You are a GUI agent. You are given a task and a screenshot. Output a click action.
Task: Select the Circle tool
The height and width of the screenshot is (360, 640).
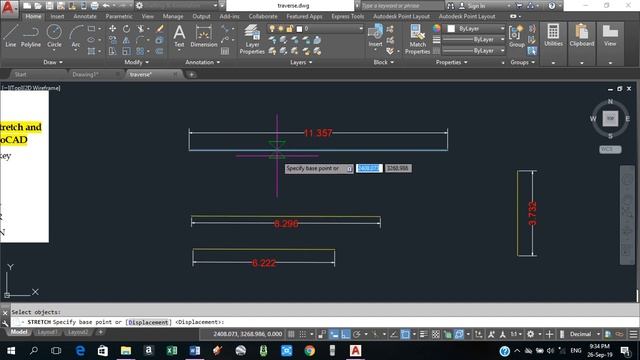tap(54, 36)
